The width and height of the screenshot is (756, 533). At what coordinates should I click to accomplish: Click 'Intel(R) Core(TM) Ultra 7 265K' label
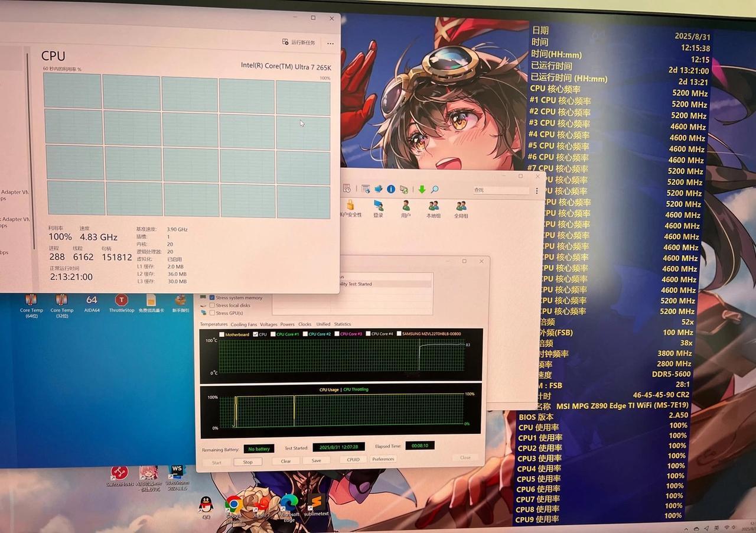[286, 67]
